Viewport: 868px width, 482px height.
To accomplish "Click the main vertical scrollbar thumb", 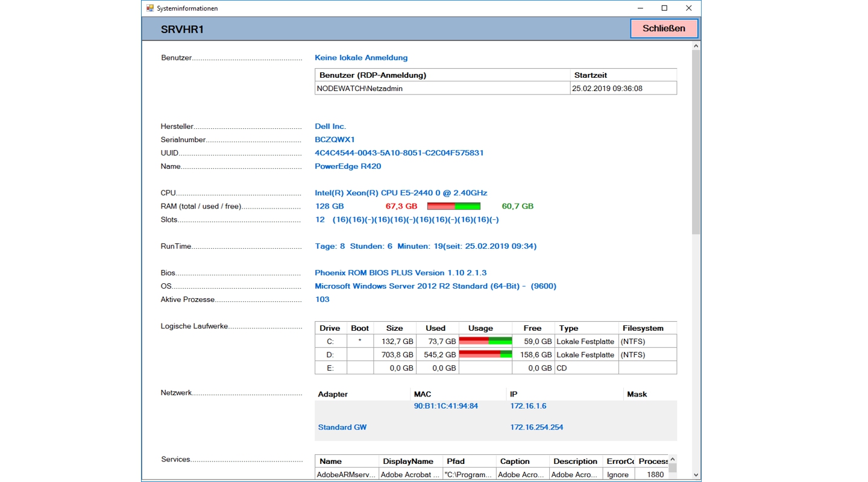I will click(x=696, y=142).
